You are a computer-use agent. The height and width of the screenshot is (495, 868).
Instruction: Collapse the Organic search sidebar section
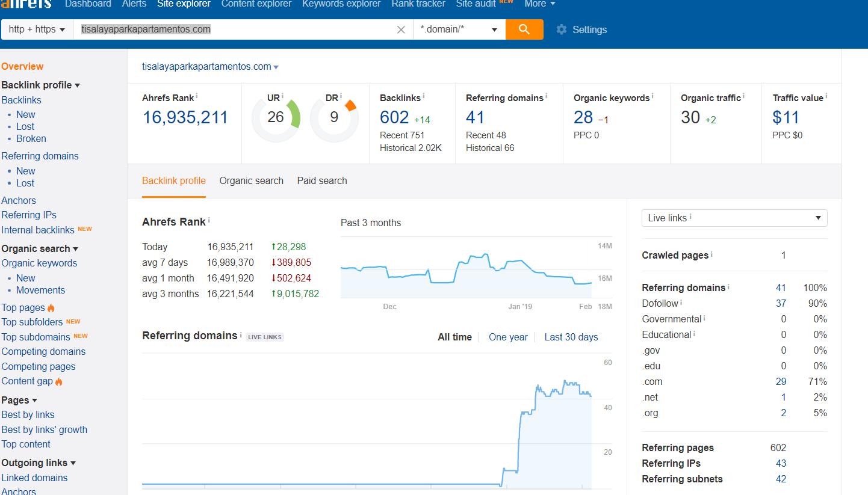(x=40, y=248)
